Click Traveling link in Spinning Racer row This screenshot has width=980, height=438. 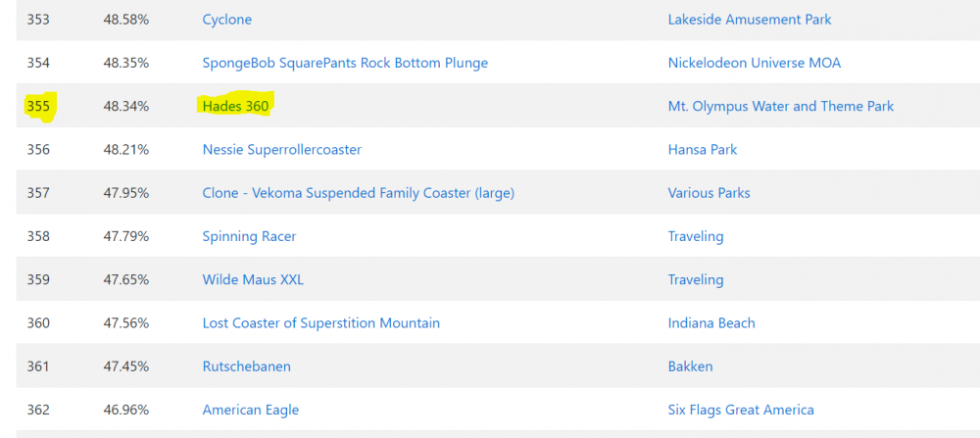pyautogui.click(x=695, y=236)
